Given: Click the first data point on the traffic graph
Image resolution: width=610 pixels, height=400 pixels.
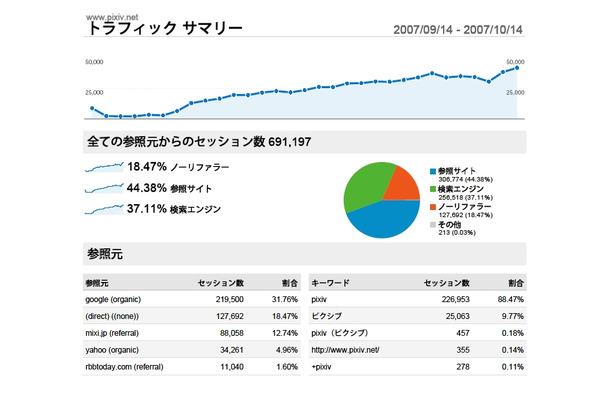Looking at the screenshot, I should 92,108.
